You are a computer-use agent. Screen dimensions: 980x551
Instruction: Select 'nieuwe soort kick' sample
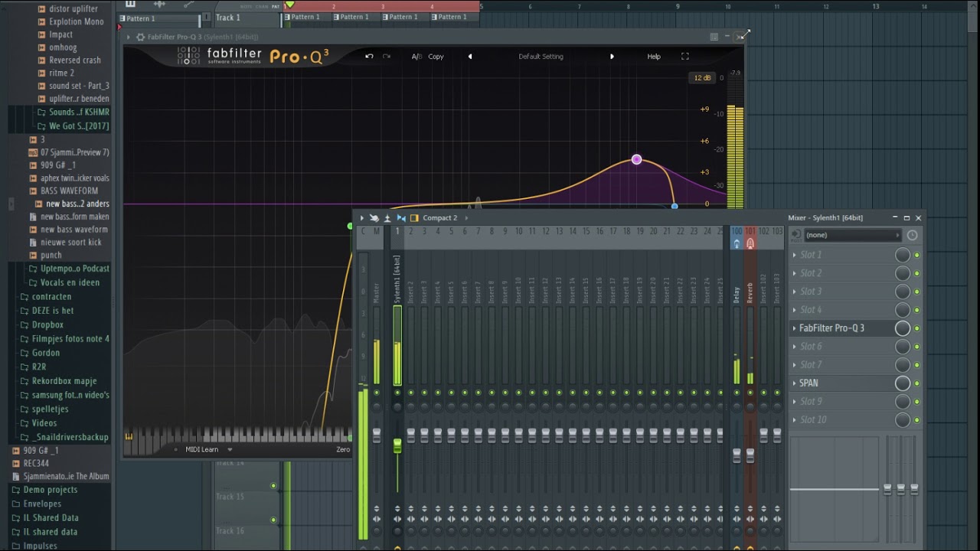coord(70,243)
